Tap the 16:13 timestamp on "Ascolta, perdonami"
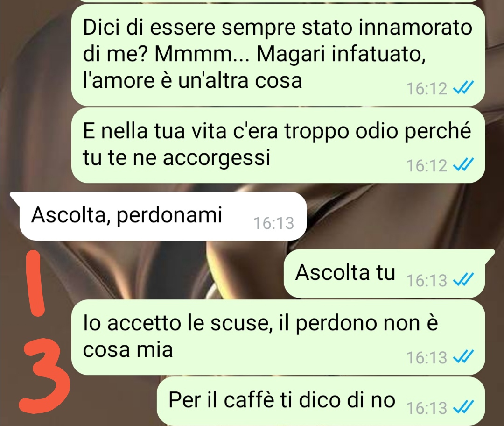This screenshot has height=426, width=504. pyautogui.click(x=274, y=223)
